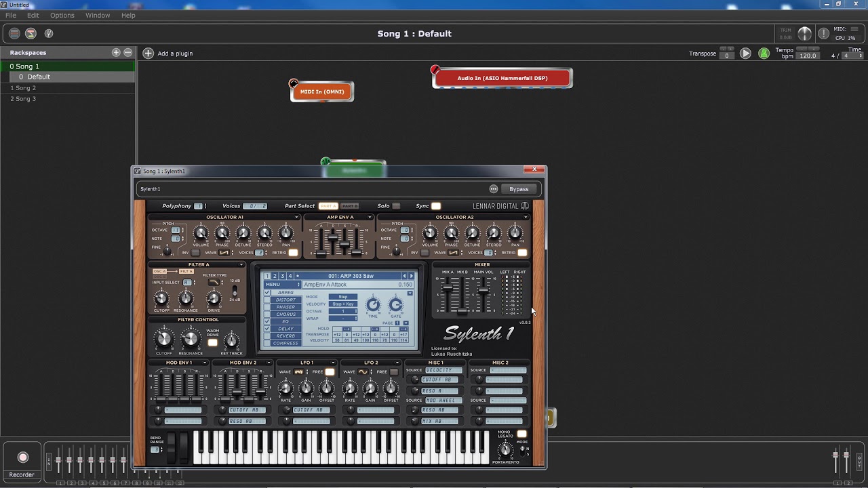Image resolution: width=868 pixels, height=488 pixels.
Task: Select the Compress effect button
Action: 286,343
